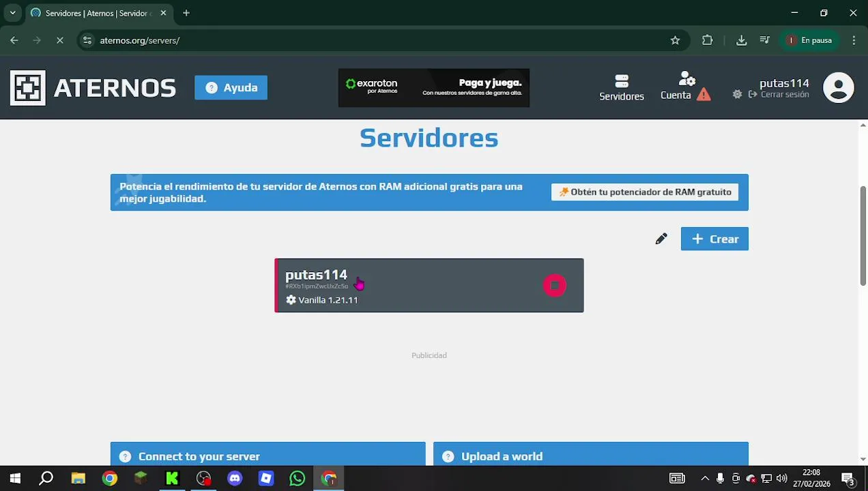Open the browser extensions puzzle icon
Image resolution: width=868 pixels, height=491 pixels.
(707, 40)
